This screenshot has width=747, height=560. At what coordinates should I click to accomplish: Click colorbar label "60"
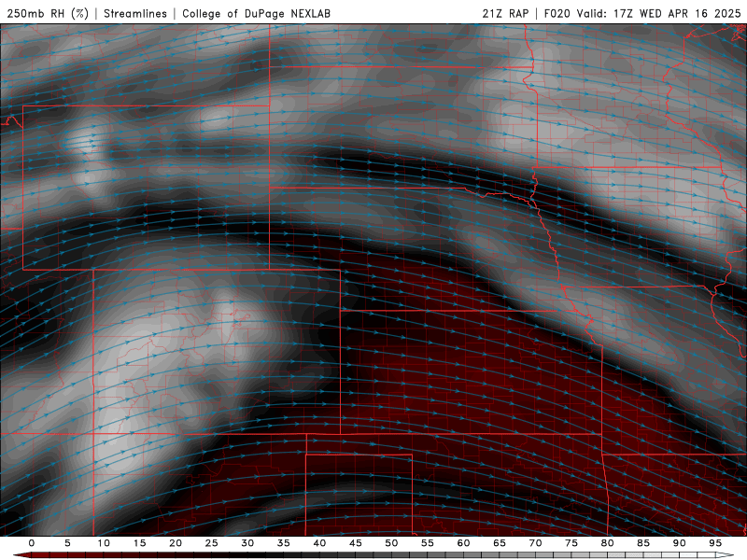(x=463, y=543)
